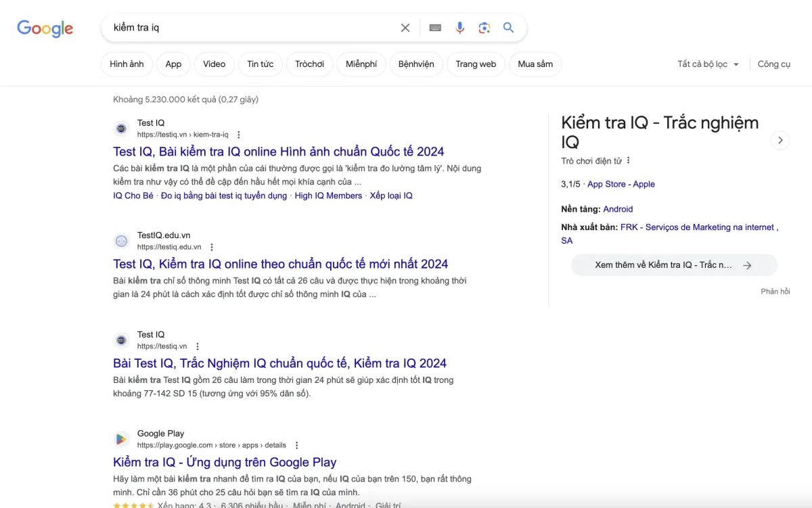Click the TestIQ.edu.vn site name text
Viewport: 812px width, 508px height.
[x=164, y=235]
